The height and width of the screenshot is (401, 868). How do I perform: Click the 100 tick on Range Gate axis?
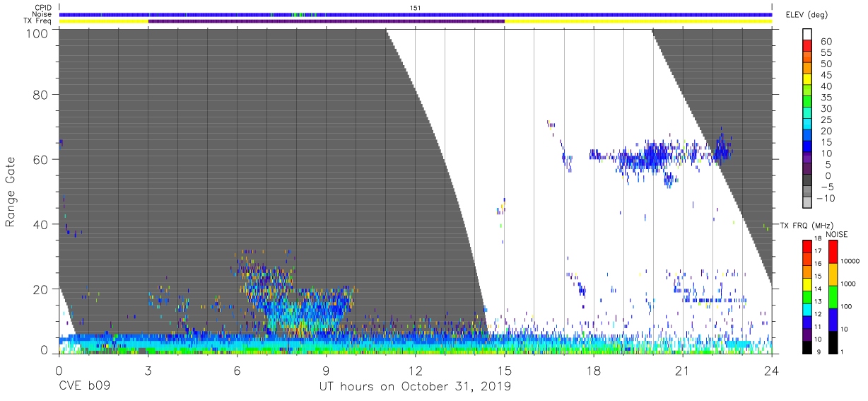pos(36,33)
